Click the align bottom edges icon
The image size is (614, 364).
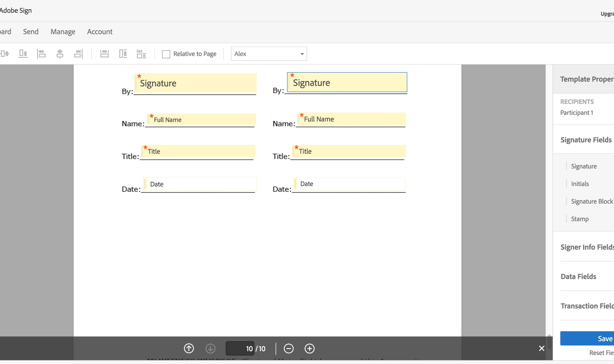point(23,54)
